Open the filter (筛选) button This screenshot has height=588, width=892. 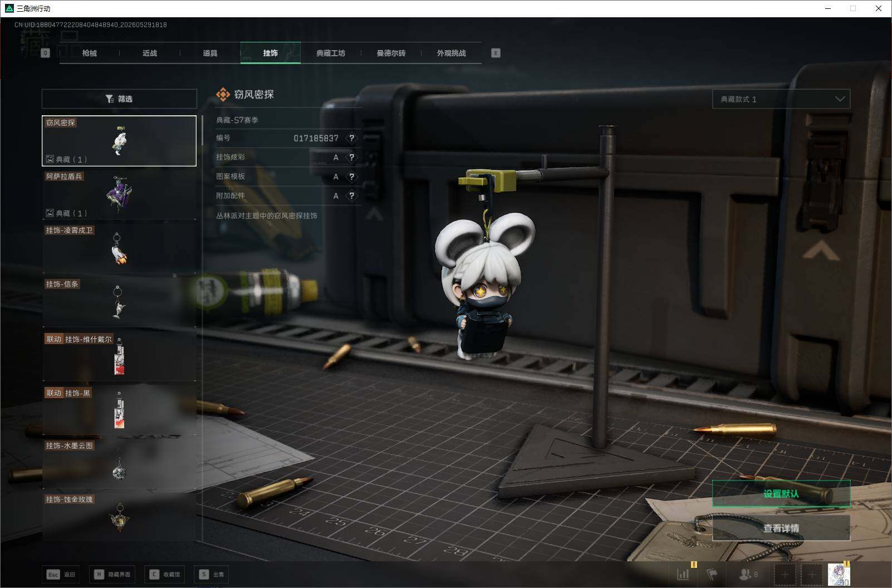[x=119, y=99]
